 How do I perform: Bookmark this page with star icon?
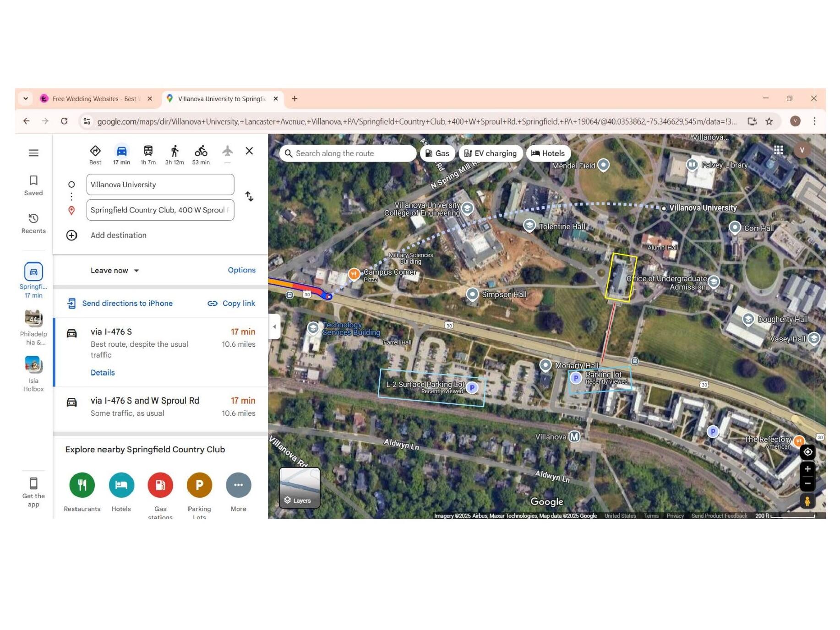tap(769, 121)
